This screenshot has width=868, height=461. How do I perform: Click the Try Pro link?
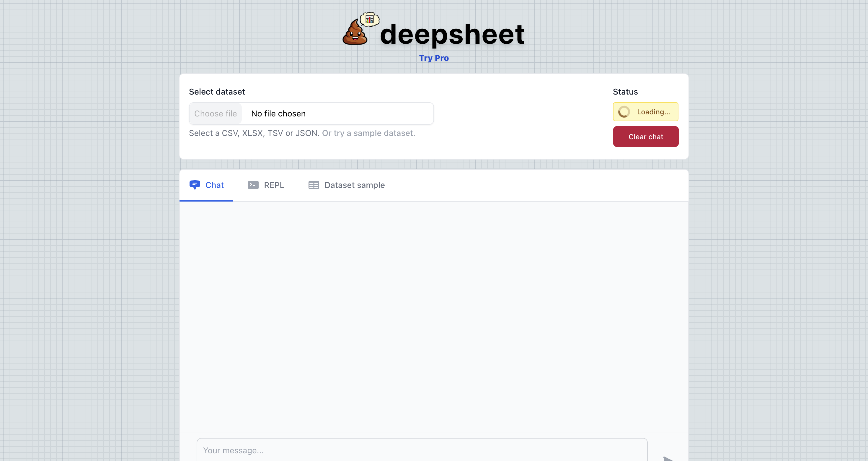pyautogui.click(x=434, y=58)
